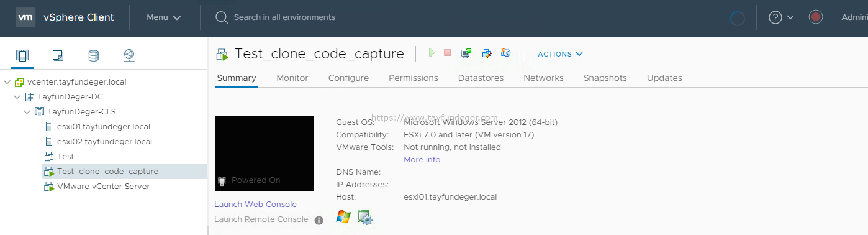
Task: Click the black VM console thumbnail
Action: 264,154
